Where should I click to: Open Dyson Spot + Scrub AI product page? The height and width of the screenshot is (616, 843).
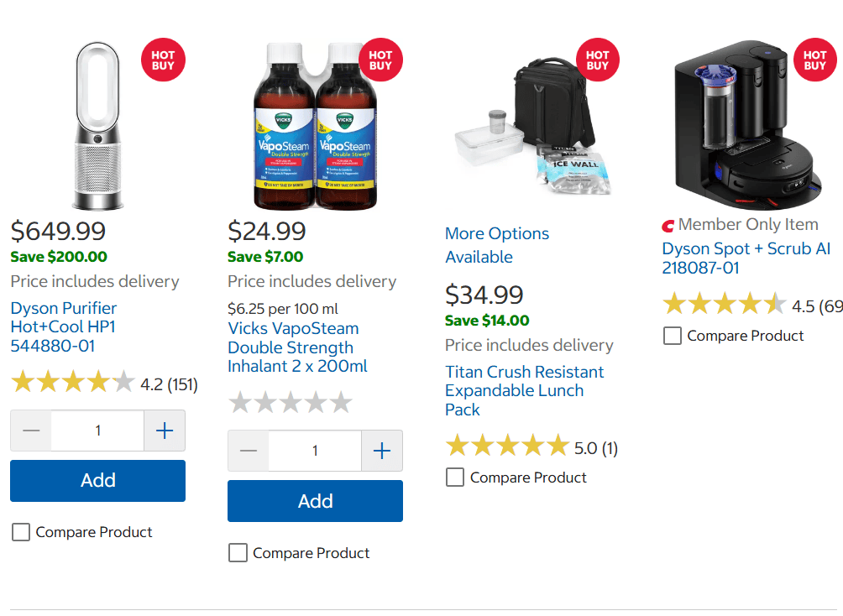[746, 258]
